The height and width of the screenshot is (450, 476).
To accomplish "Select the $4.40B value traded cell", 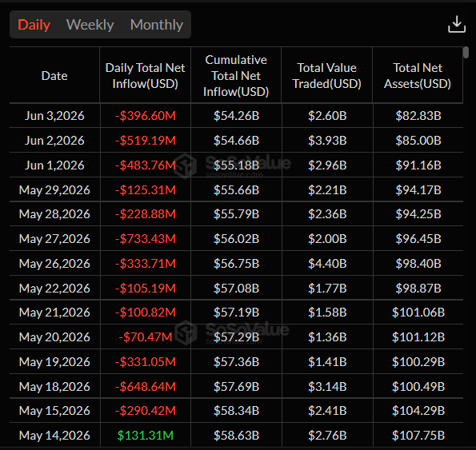I will tap(327, 264).
